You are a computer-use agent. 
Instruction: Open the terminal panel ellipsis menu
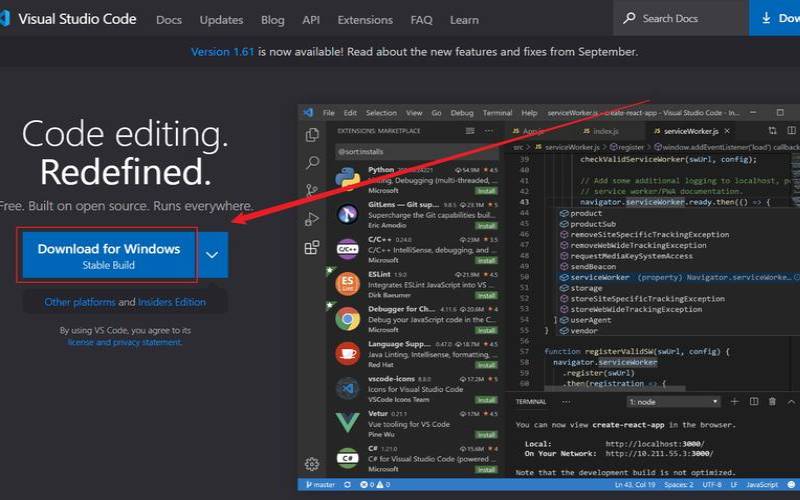(x=566, y=402)
